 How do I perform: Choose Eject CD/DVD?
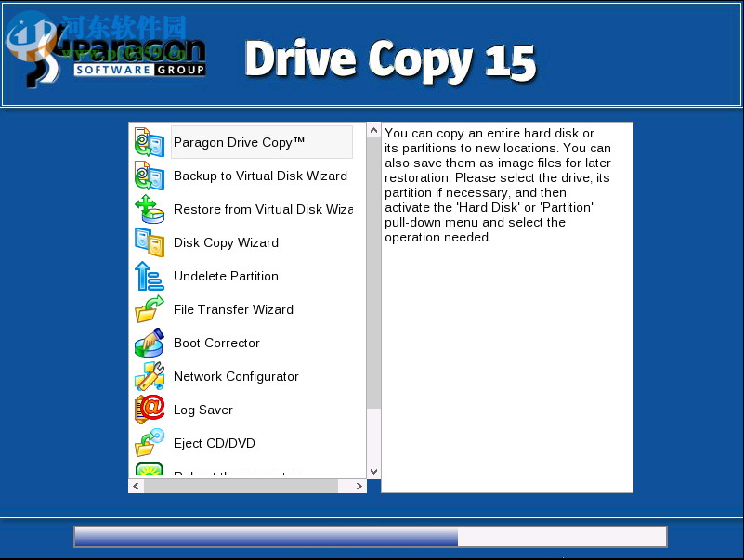[x=214, y=443]
